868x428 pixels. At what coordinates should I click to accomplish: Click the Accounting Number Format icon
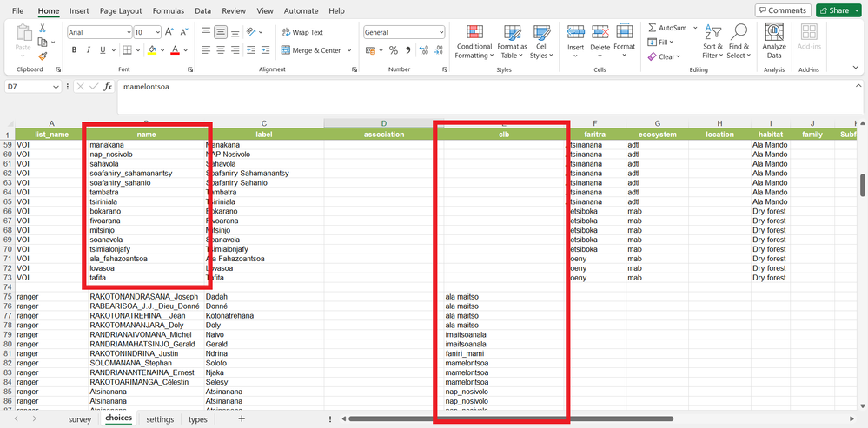[x=371, y=50]
